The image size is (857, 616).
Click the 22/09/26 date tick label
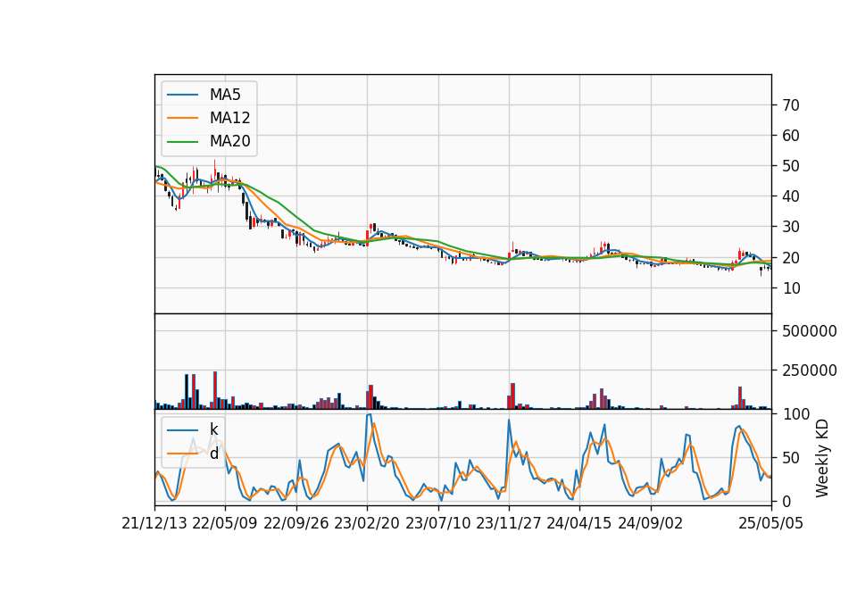296,524
